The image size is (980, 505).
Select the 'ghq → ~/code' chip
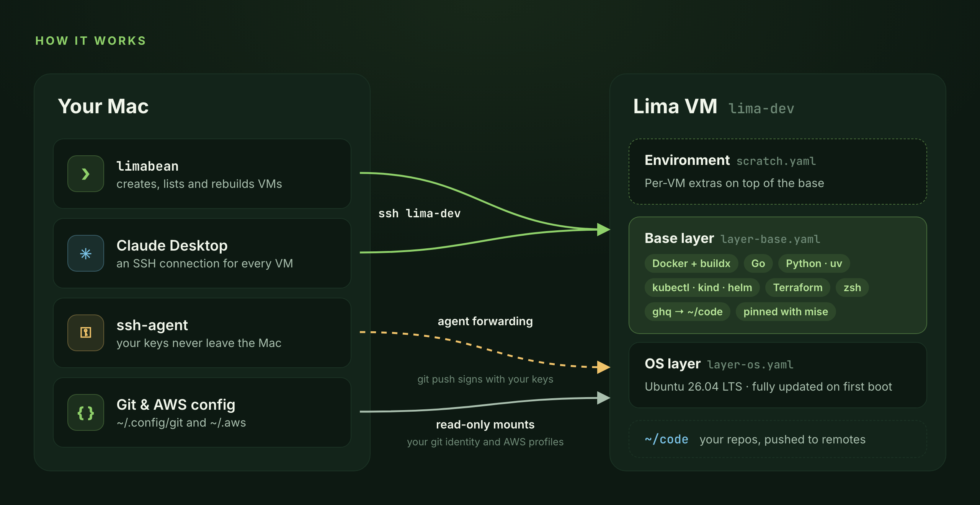tap(687, 311)
